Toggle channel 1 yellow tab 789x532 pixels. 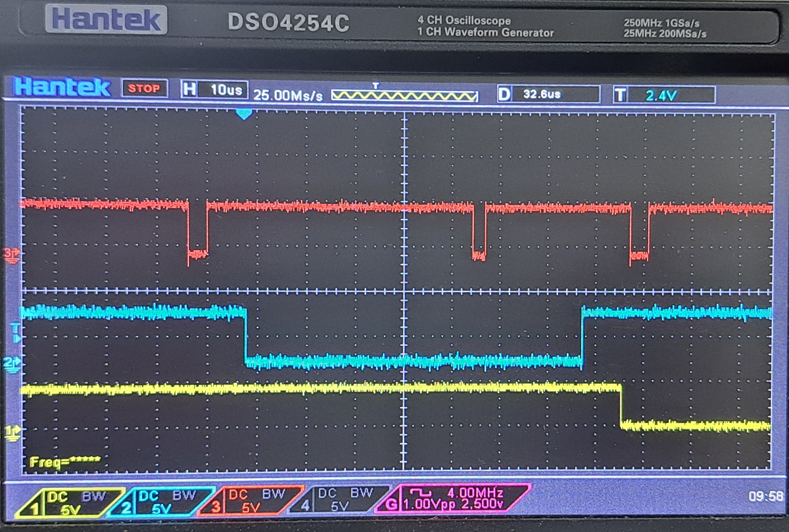(68, 503)
